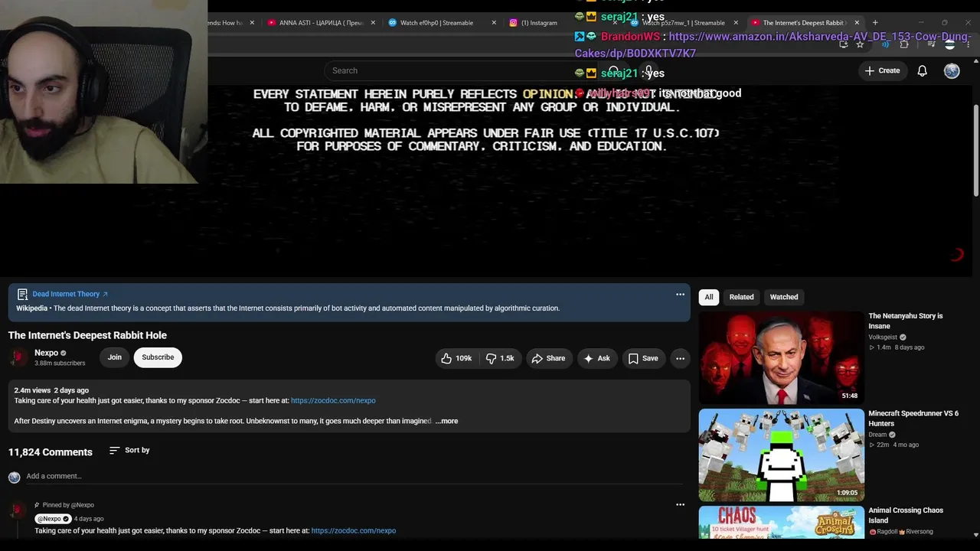
Task: Expand the description with ...more
Action: pyautogui.click(x=446, y=421)
